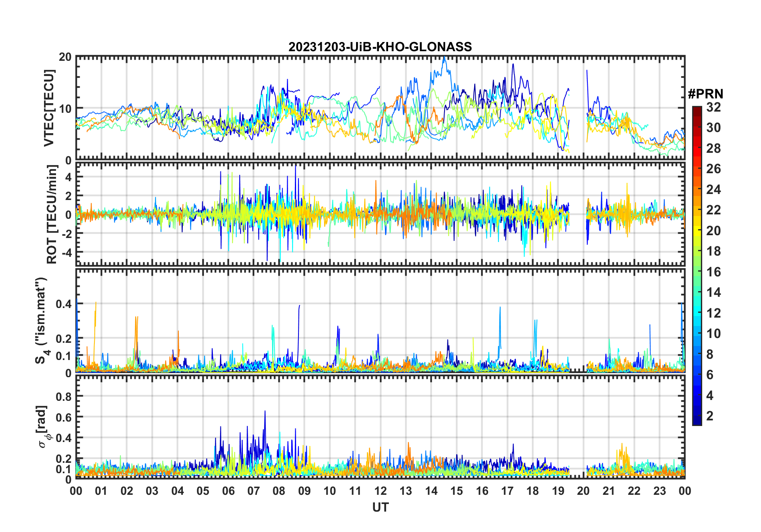Click inside the sigma-phi phase scintillation panel
This screenshot has height=532, width=761.
point(380,427)
